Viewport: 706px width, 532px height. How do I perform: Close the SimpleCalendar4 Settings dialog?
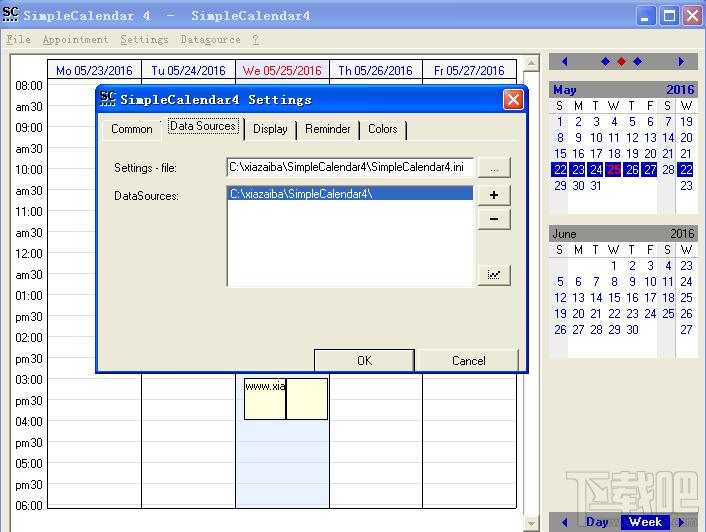[513, 99]
